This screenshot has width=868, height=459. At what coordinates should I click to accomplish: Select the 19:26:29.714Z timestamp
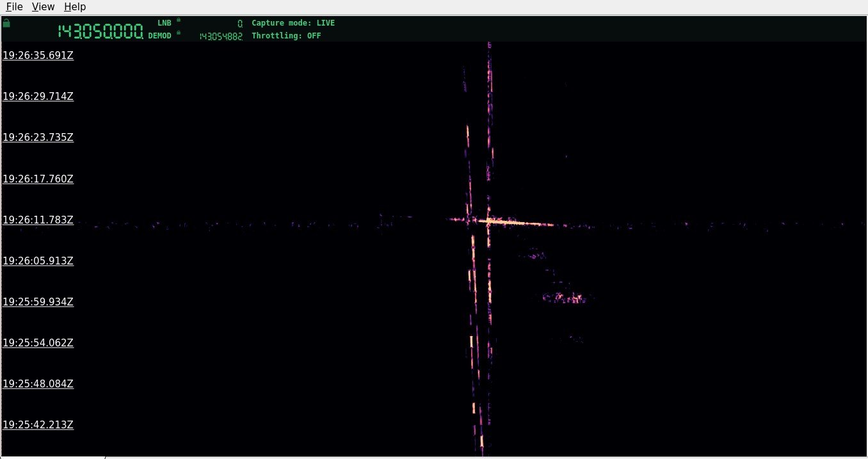[x=38, y=96]
